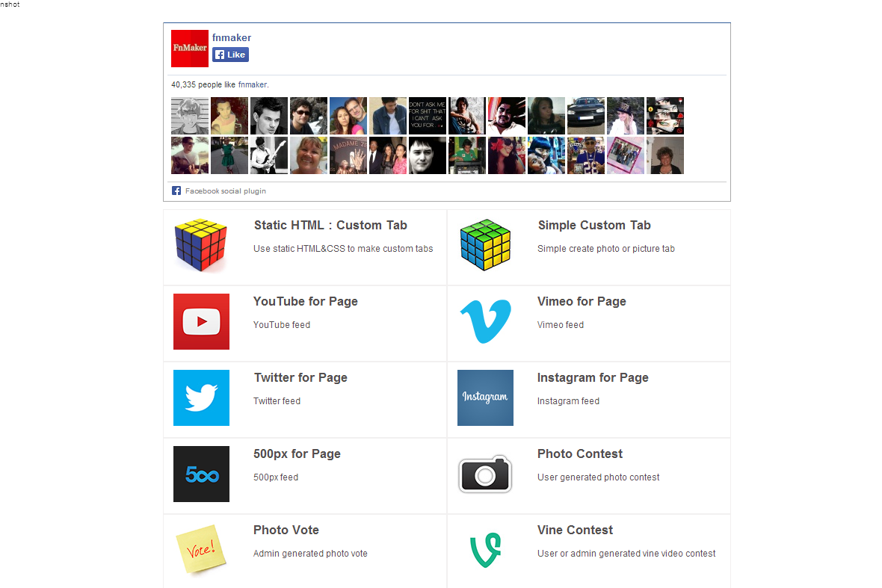Click the Twitter bird icon
Viewport: 882px width, 588px height.
[x=201, y=397]
